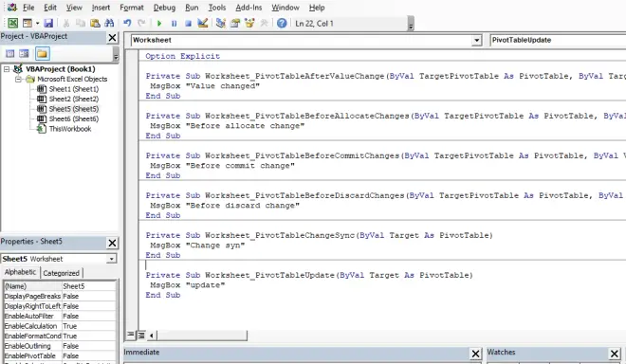
Task: Switch to the Categorized properties tab
Action: tap(61, 273)
